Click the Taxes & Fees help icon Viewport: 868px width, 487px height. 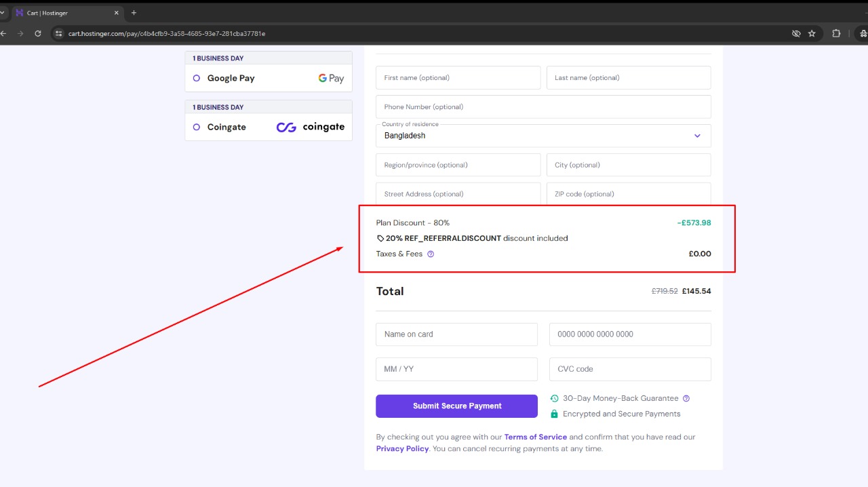click(x=431, y=254)
